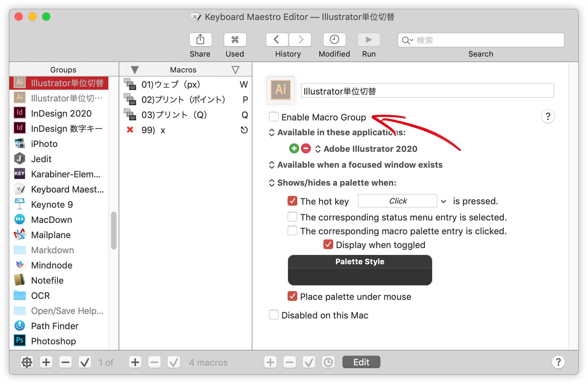Select the Mindnode group icon

20,265
